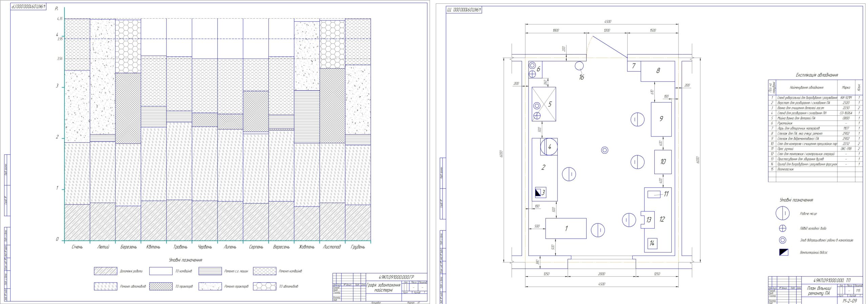Click circle marked 4 on the workbench
Image resolution: width=868 pixels, height=304 pixels.
pyautogui.click(x=549, y=147)
